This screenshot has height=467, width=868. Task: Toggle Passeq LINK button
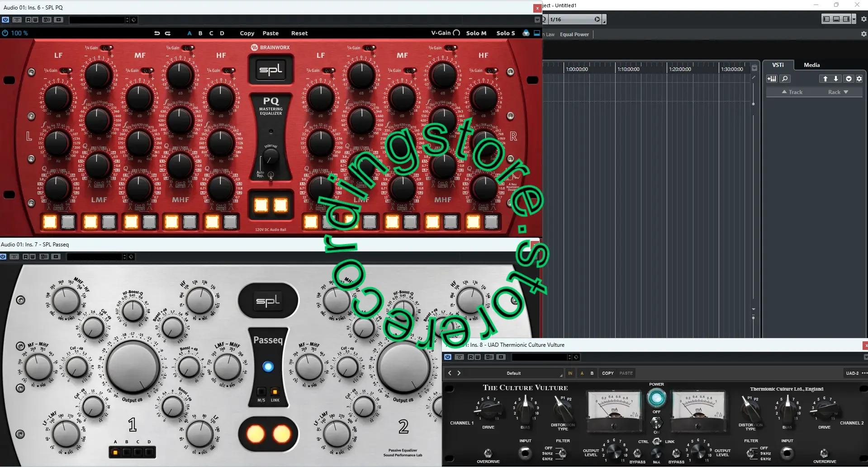tap(275, 392)
